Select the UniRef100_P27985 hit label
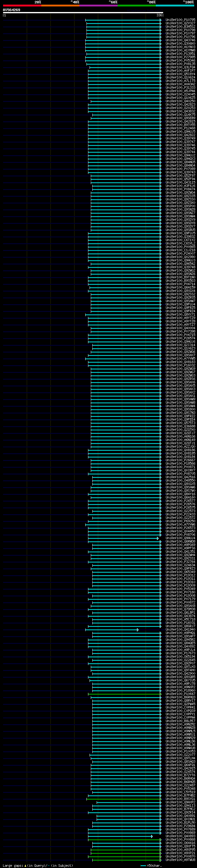197x868 pixels. point(180,57)
